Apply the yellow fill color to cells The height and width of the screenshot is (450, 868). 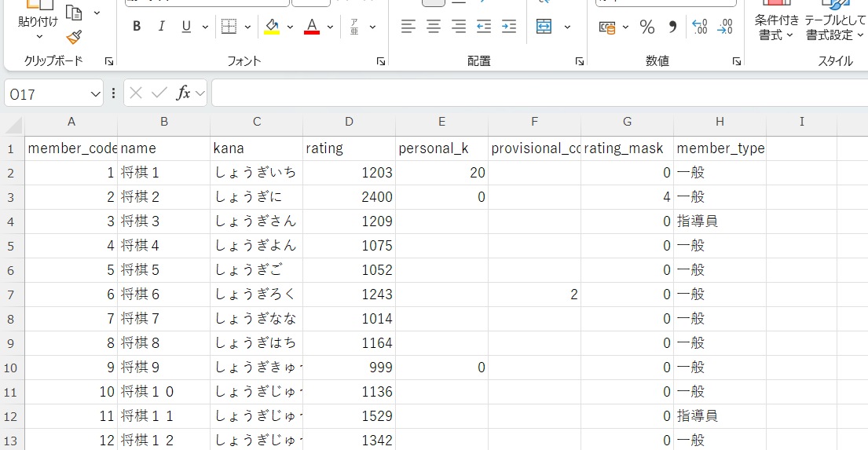pyautogui.click(x=272, y=27)
